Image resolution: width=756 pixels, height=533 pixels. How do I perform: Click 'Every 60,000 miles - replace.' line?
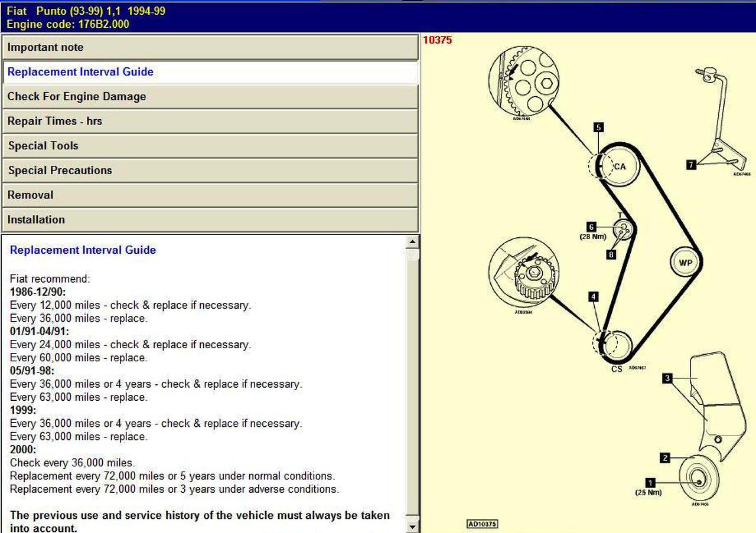click(x=79, y=358)
